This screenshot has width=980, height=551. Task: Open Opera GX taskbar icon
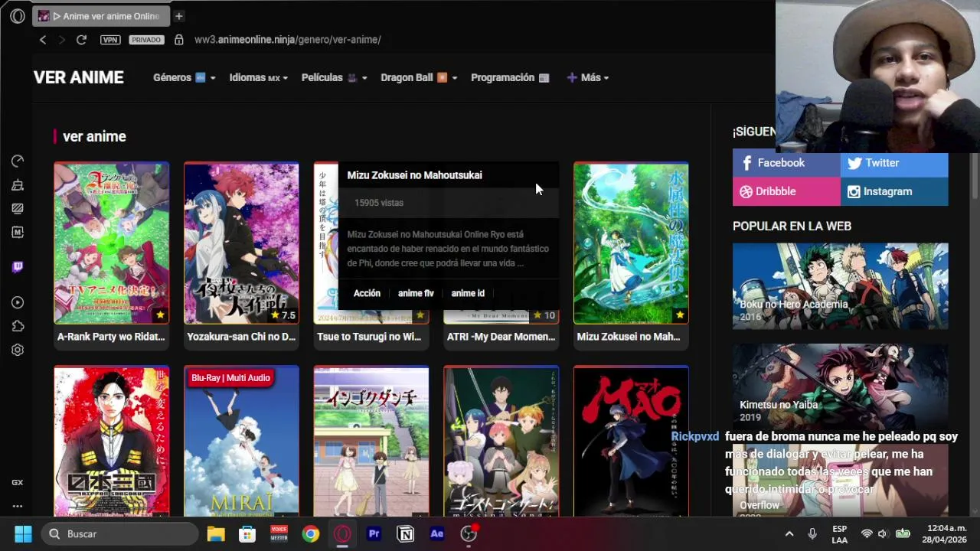(342, 533)
